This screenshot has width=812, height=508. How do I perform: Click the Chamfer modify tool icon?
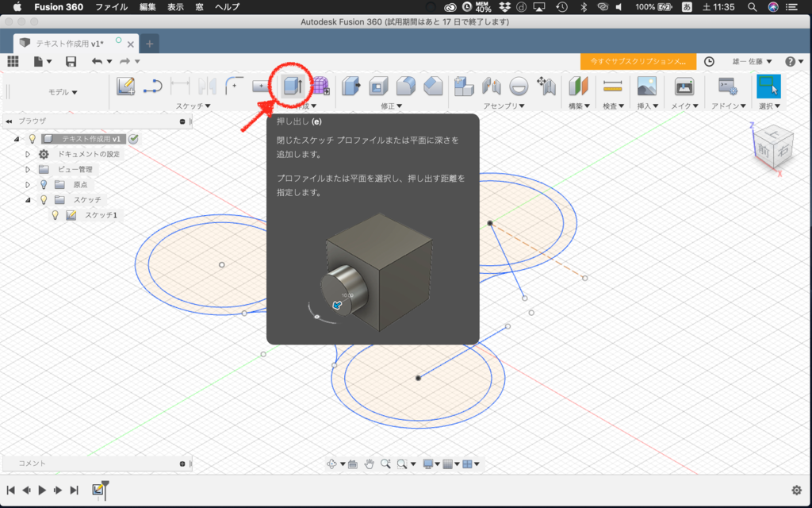tap(433, 86)
